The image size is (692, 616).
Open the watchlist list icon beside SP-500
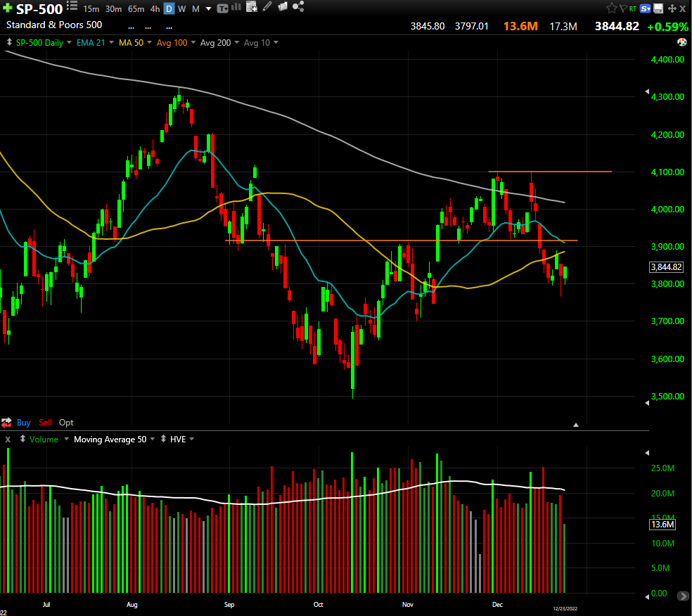(x=72, y=6)
